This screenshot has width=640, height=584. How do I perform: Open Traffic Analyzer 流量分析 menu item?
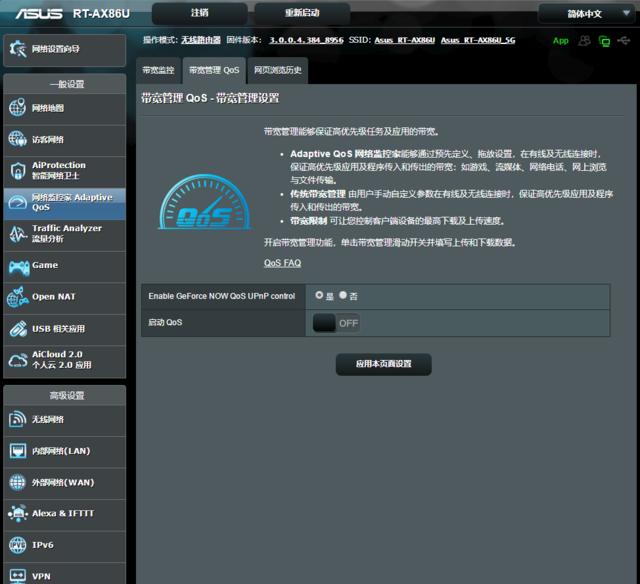(64, 234)
